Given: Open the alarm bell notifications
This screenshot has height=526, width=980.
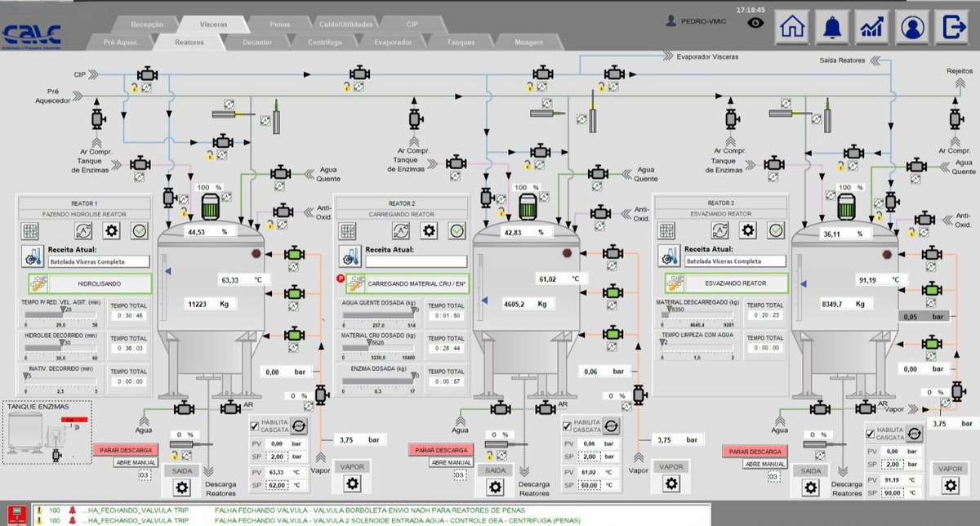Looking at the screenshot, I should coord(832,26).
